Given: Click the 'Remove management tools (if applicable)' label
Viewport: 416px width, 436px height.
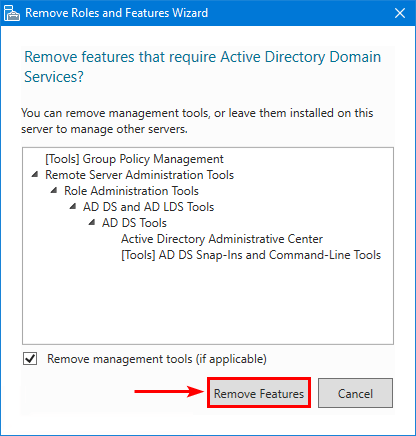Looking at the screenshot, I should [x=157, y=359].
